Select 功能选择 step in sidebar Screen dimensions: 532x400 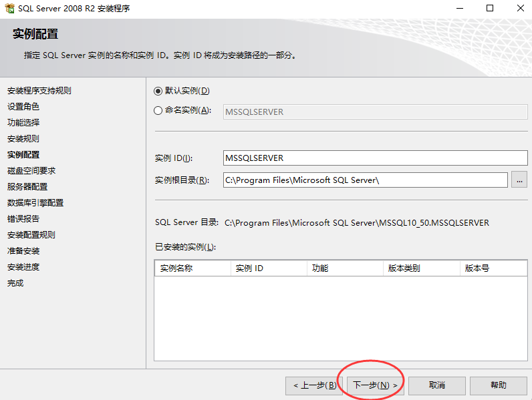click(x=23, y=122)
